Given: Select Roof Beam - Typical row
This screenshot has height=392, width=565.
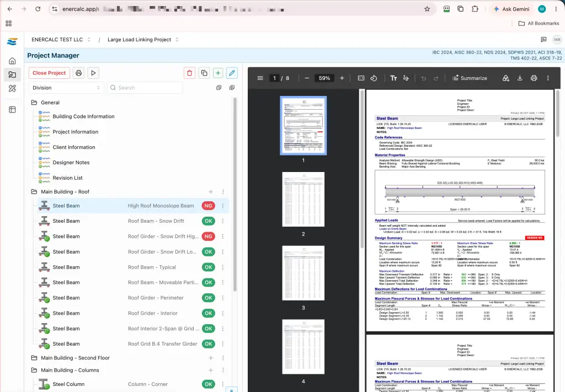Looking at the screenshot, I should (x=132, y=267).
